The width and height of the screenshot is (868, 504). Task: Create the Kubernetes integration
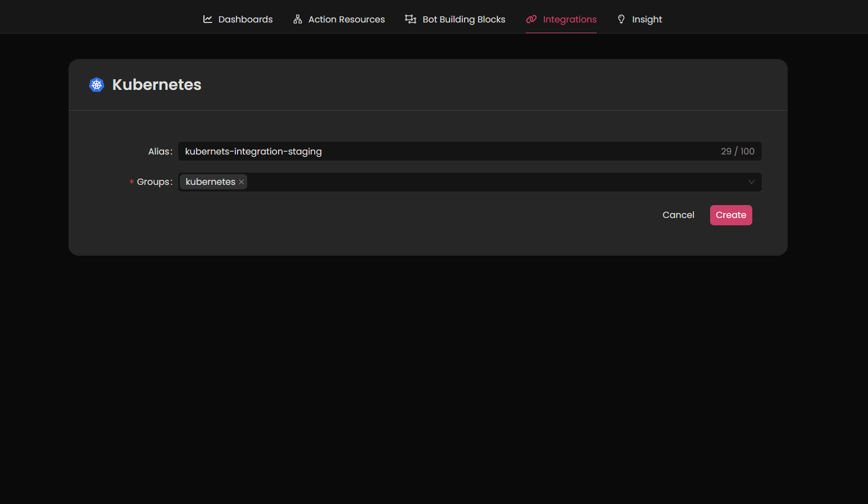tap(731, 215)
